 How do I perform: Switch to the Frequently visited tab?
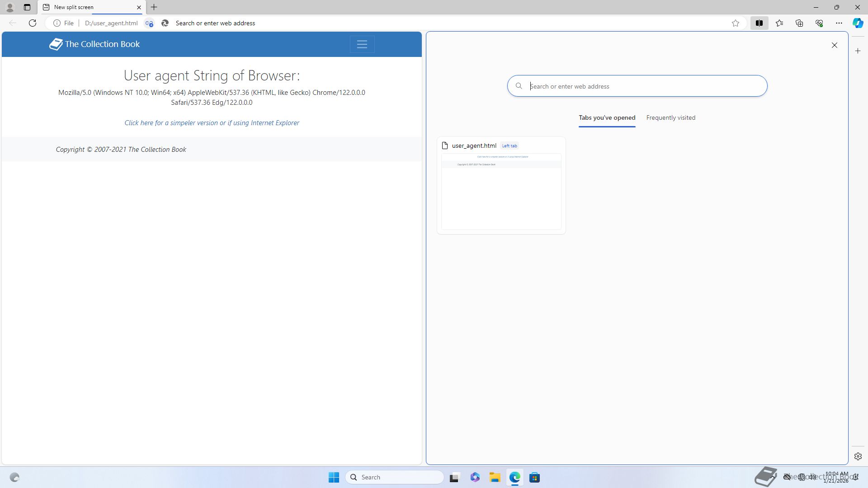[670, 117]
